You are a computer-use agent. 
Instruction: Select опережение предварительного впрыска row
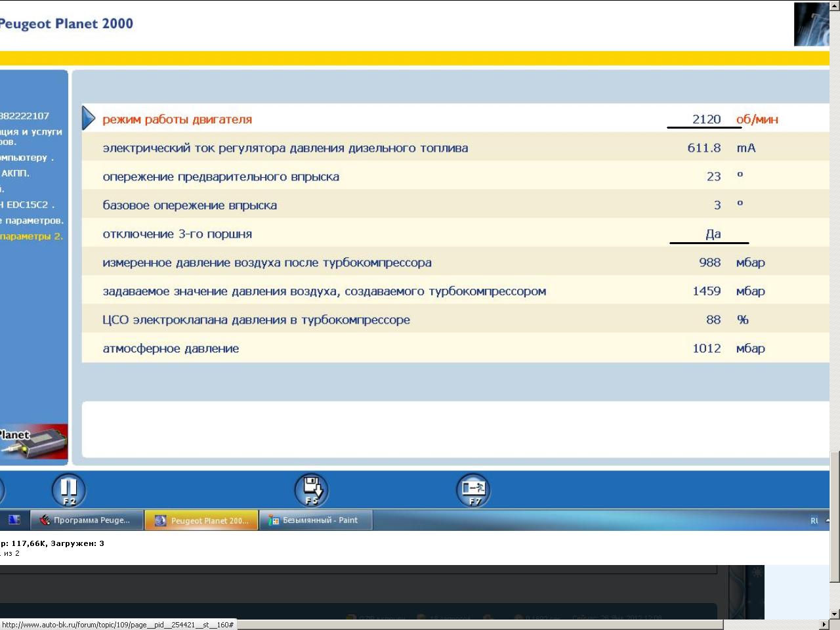tap(455, 177)
